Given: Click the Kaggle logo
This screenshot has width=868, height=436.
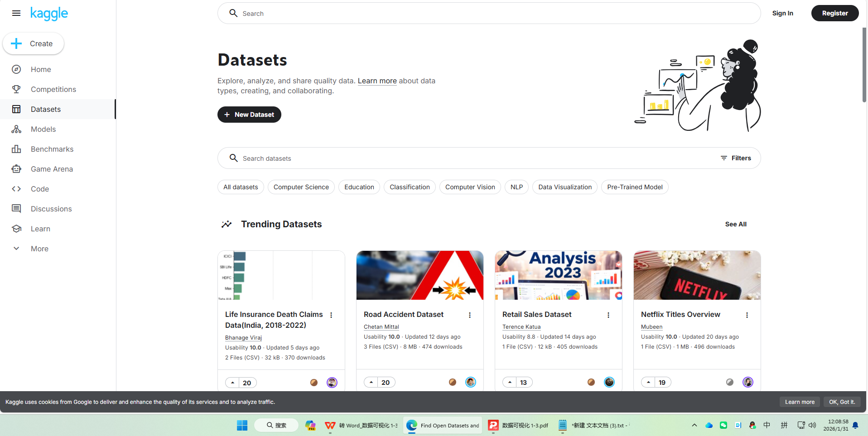Looking at the screenshot, I should coord(49,14).
